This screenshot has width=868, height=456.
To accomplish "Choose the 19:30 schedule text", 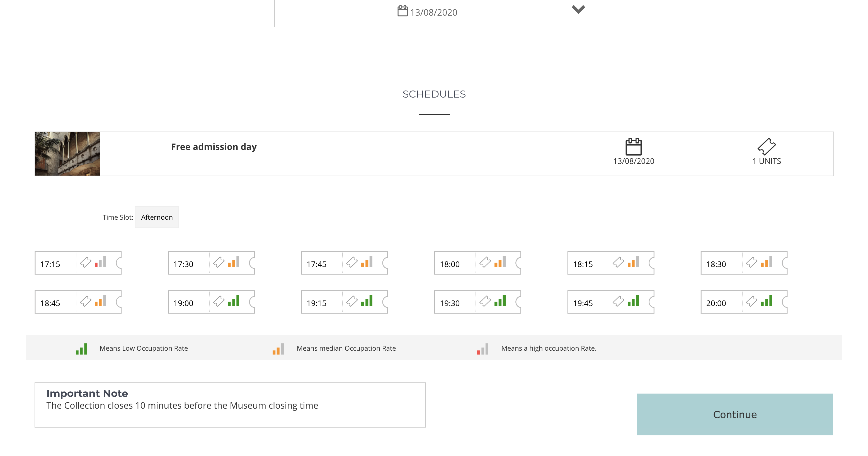I will [x=450, y=303].
